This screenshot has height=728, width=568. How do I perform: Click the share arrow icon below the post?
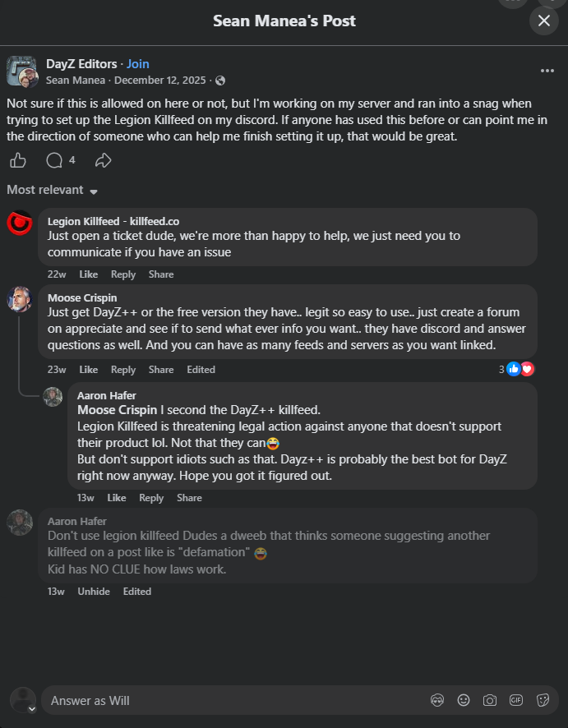coord(103,161)
